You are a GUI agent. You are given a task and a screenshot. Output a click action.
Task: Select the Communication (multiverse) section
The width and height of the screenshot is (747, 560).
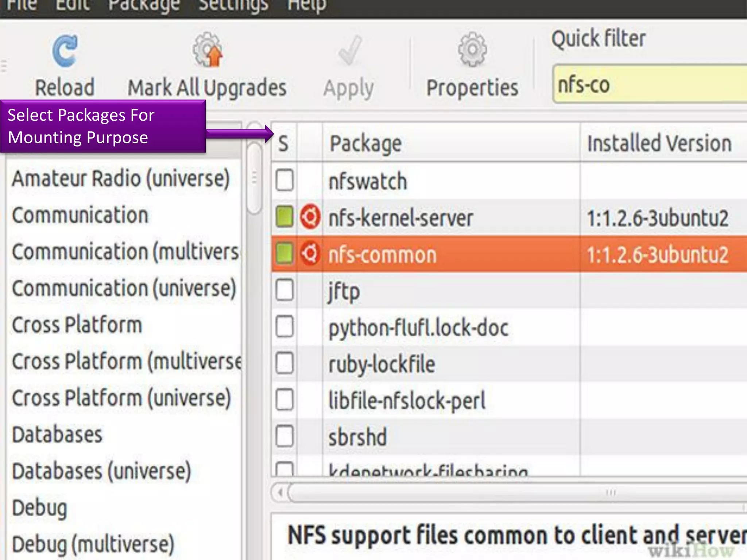click(125, 252)
